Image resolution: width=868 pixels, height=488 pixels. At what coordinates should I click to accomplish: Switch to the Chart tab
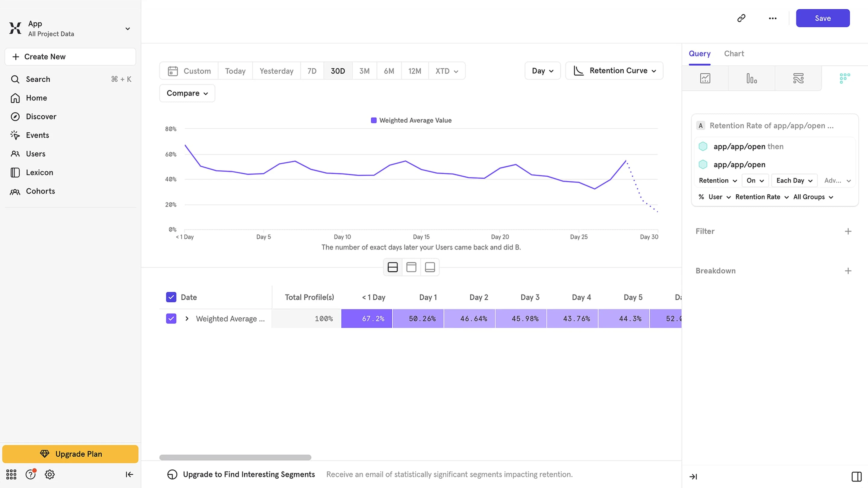734,54
